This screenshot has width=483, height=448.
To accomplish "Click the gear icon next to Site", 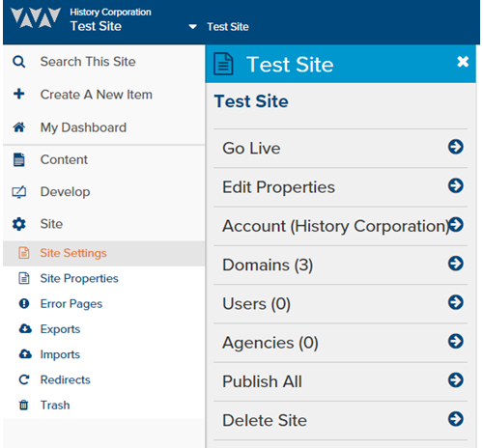I will tap(19, 224).
